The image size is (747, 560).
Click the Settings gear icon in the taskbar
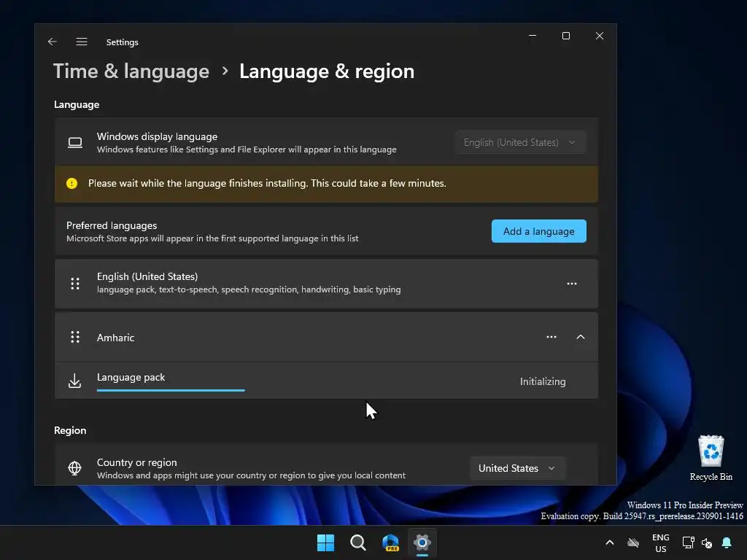422,542
